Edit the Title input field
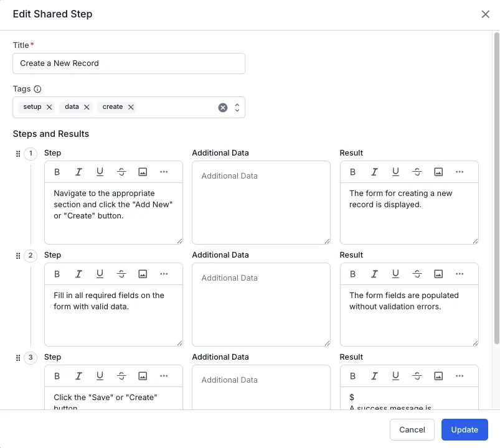This screenshot has width=500, height=448. [129, 63]
